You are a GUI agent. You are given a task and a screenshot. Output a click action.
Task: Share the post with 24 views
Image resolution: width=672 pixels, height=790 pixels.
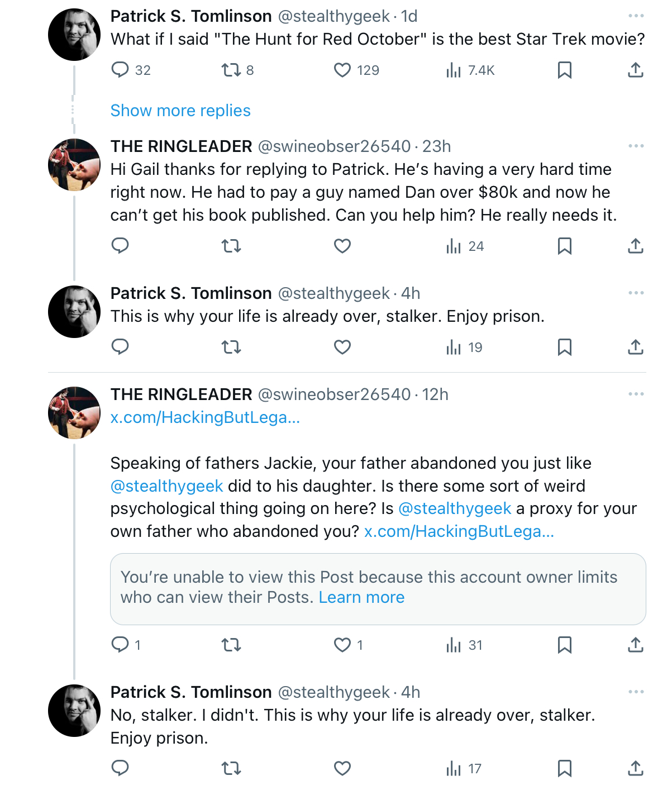(636, 246)
